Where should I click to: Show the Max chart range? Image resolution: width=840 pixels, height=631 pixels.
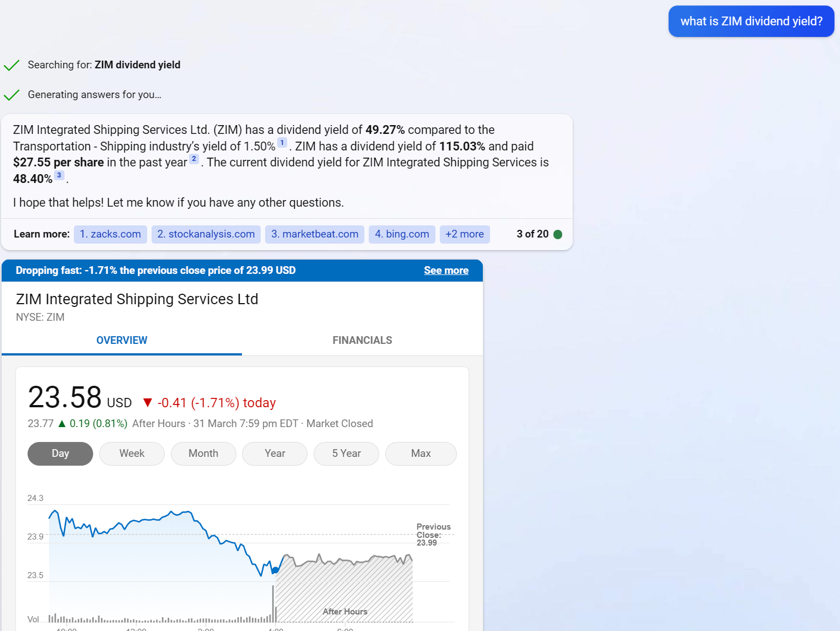(421, 454)
